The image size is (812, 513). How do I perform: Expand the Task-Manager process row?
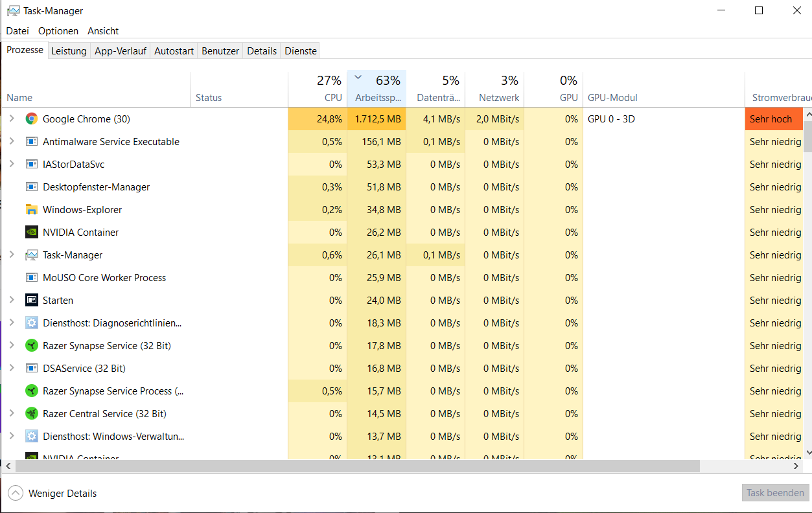click(x=11, y=255)
